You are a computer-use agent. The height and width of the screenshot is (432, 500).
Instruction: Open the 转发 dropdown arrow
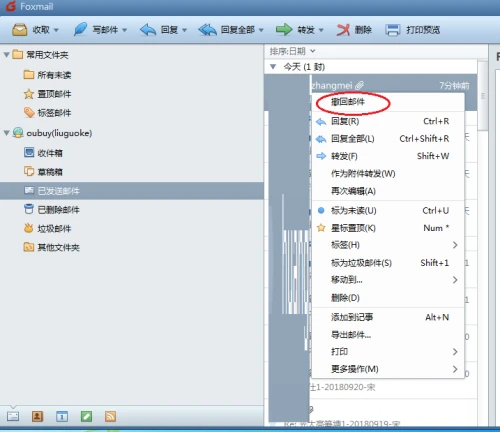321,30
